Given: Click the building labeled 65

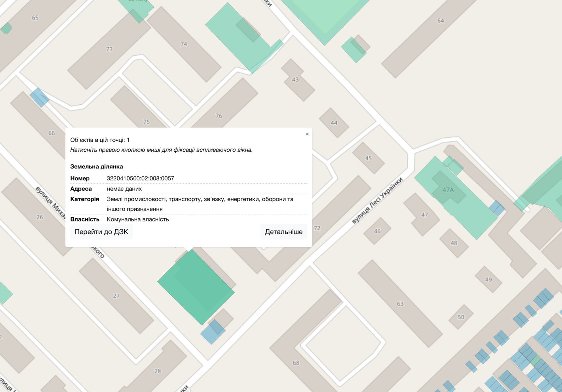Looking at the screenshot, I should 35,18.
